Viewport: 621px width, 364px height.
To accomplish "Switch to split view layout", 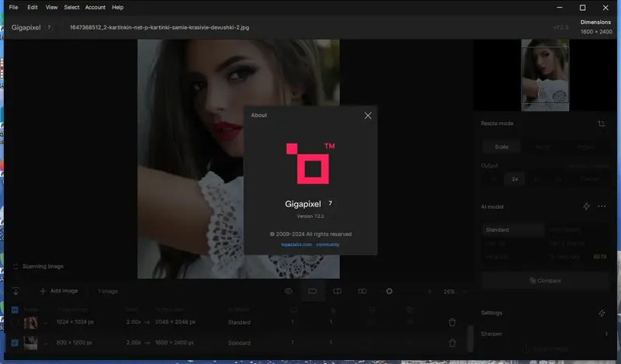I will click(337, 291).
